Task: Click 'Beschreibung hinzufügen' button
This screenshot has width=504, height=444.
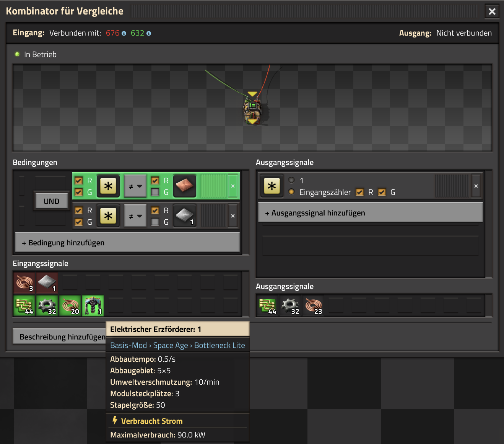Action: coord(59,337)
